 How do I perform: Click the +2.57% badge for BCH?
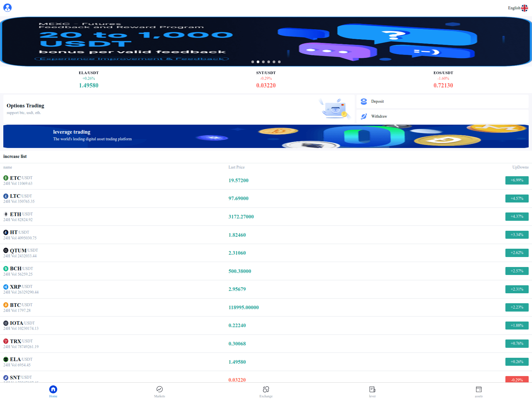click(x=517, y=271)
